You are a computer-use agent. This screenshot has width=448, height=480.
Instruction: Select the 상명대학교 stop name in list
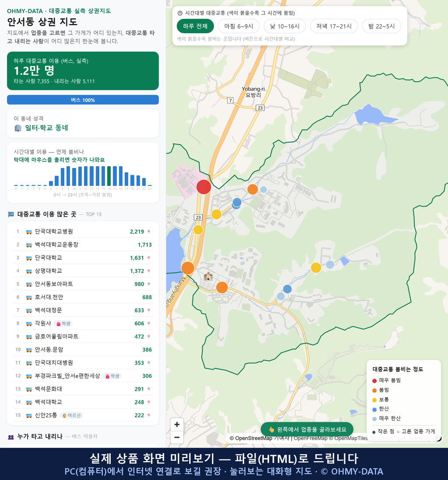click(x=49, y=271)
